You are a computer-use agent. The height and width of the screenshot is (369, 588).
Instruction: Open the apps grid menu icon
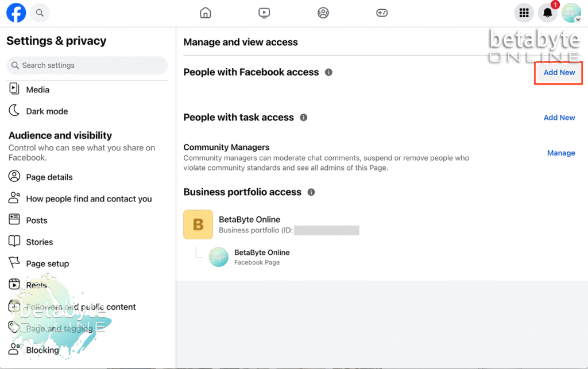523,13
